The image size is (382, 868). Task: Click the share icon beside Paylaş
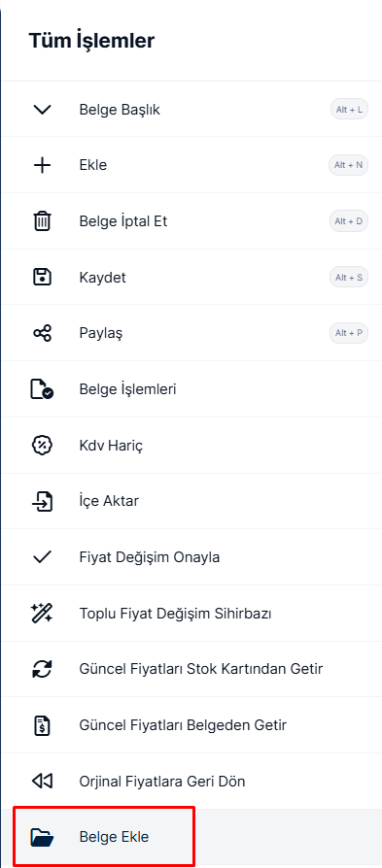42,333
